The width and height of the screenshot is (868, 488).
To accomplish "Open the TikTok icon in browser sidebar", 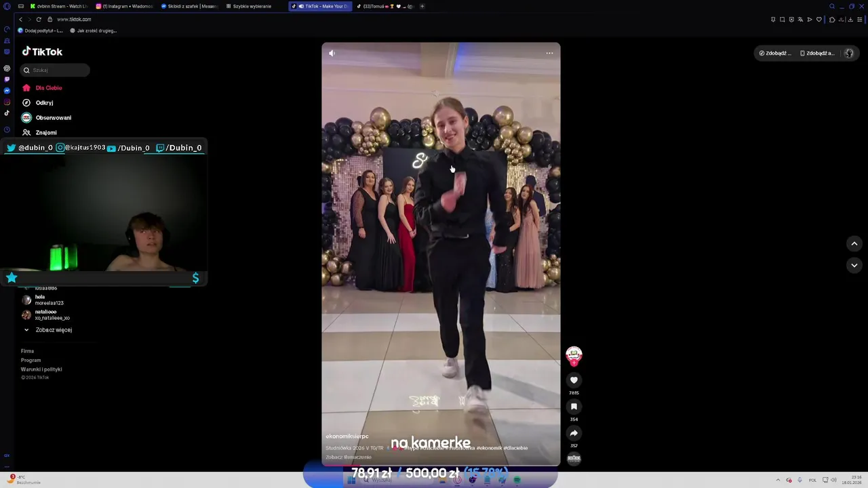I will 7,113.
